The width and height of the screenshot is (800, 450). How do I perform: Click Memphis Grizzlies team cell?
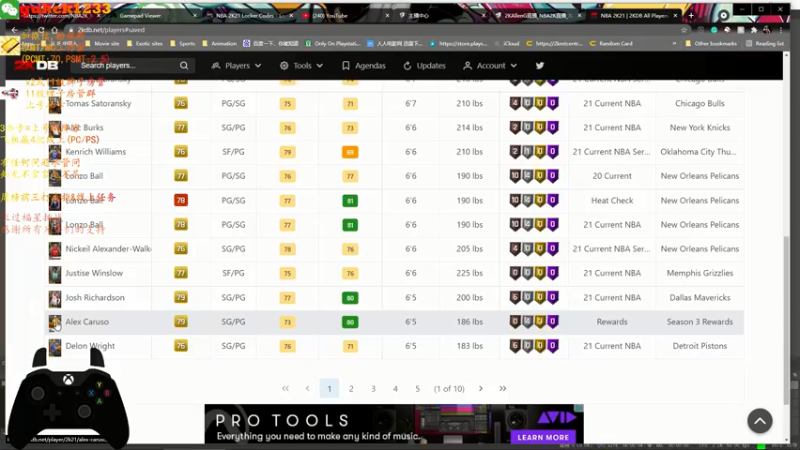coord(699,273)
